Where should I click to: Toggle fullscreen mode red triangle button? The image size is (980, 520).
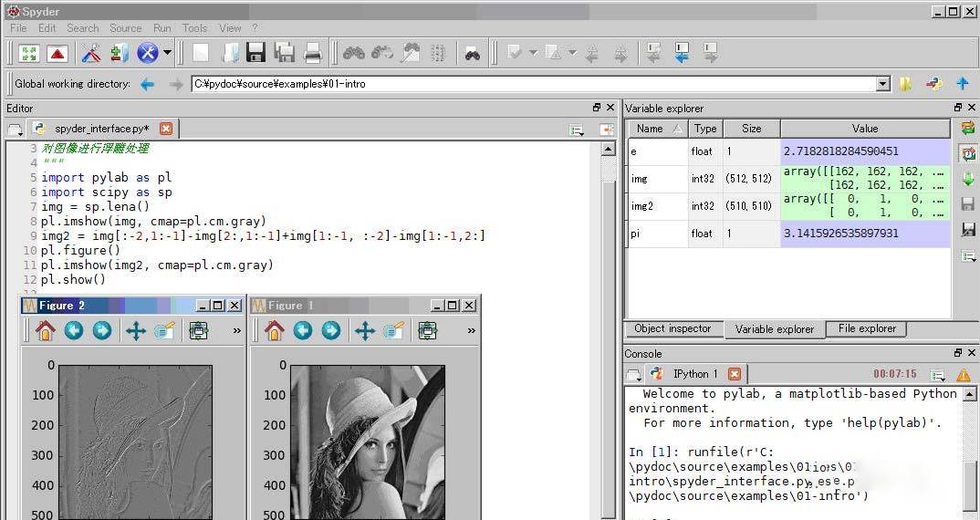point(57,53)
